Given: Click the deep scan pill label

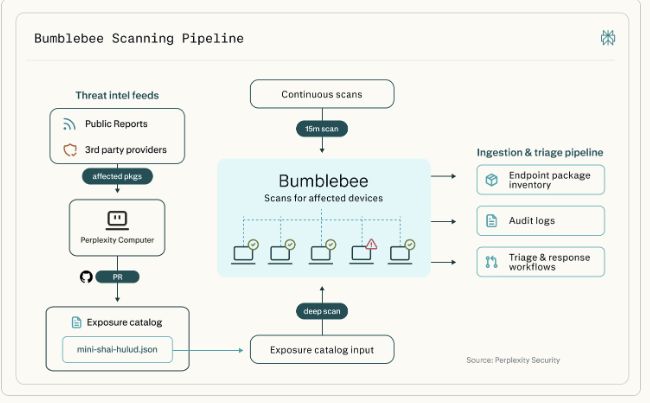Looking at the screenshot, I should (322, 311).
